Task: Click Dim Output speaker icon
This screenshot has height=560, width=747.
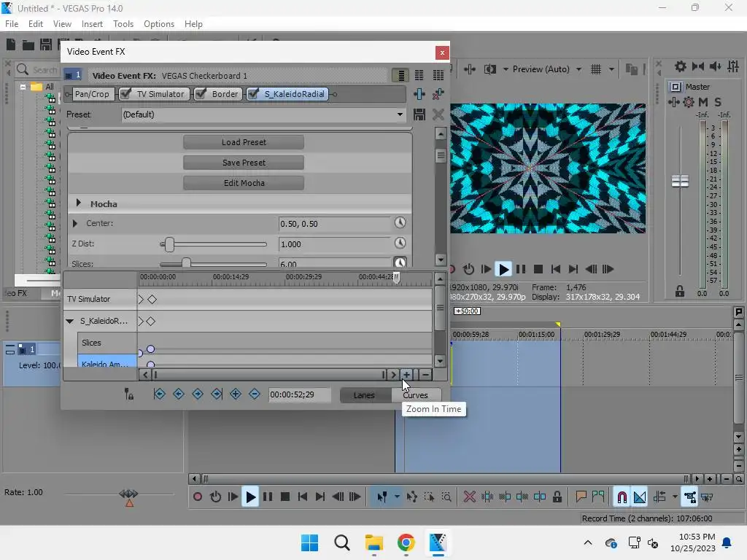Action: click(x=715, y=66)
